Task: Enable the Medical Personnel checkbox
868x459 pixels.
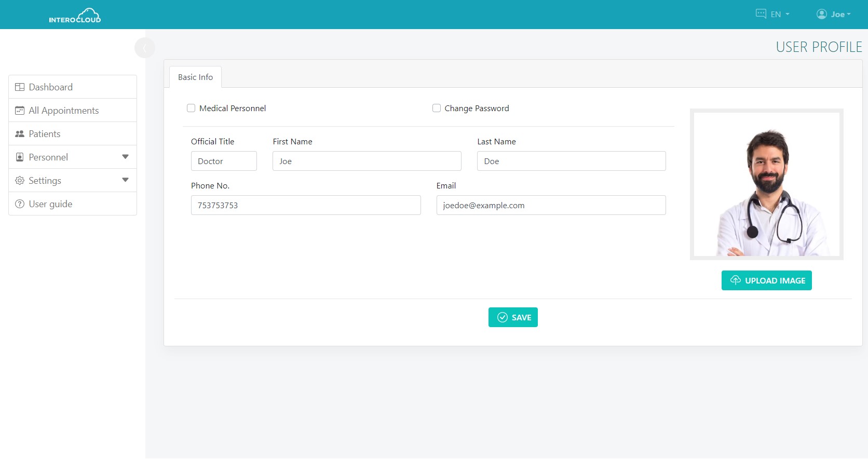Action: [x=191, y=108]
